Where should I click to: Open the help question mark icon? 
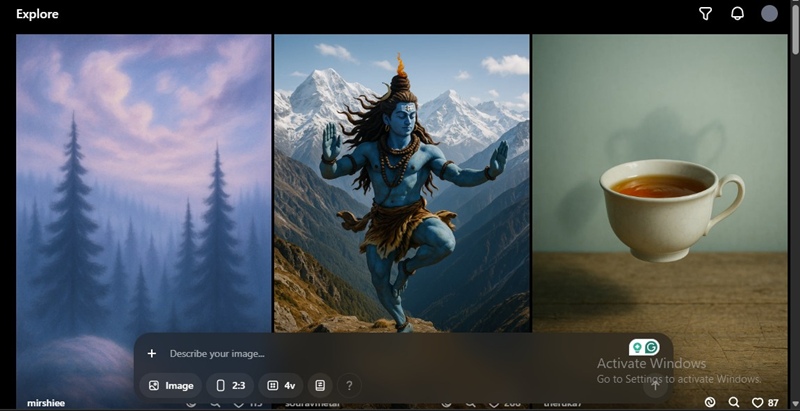(349, 385)
